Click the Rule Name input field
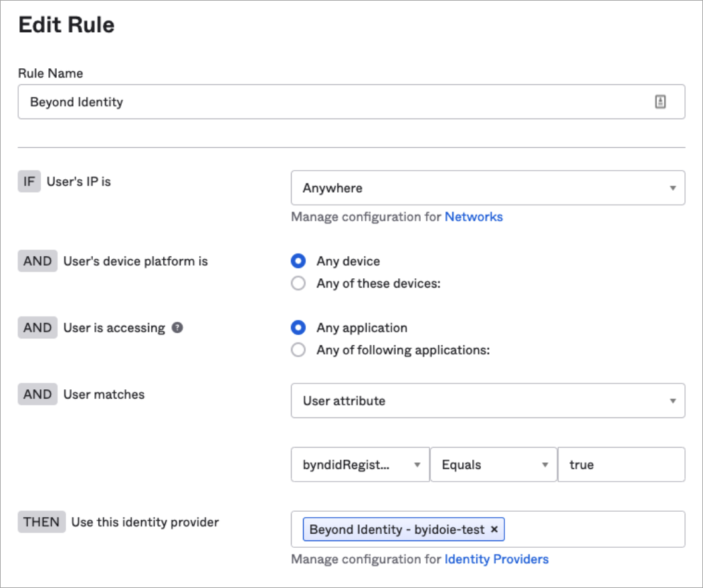This screenshot has width=703, height=588. click(x=351, y=102)
